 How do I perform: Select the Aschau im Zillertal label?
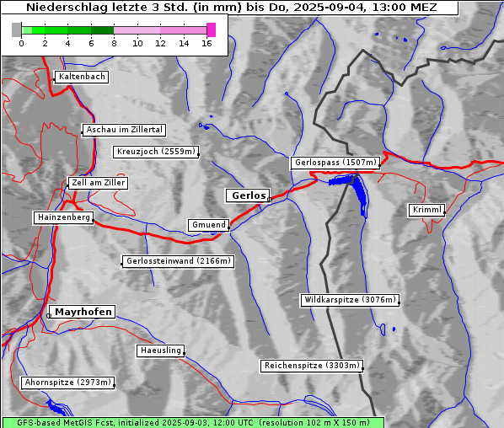click(x=124, y=130)
